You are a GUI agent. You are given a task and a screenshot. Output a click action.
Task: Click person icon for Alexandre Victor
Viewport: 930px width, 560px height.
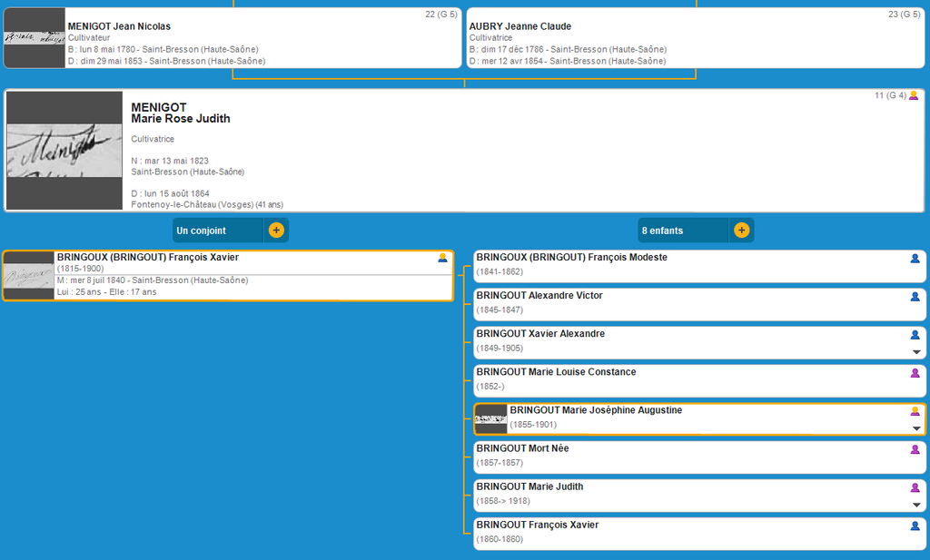click(x=915, y=297)
